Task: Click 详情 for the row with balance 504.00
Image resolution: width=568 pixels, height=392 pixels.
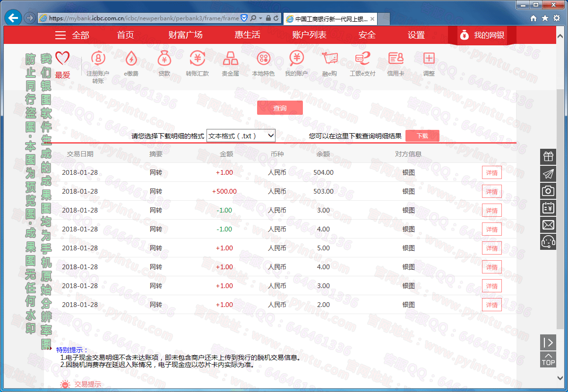Action: click(x=492, y=173)
